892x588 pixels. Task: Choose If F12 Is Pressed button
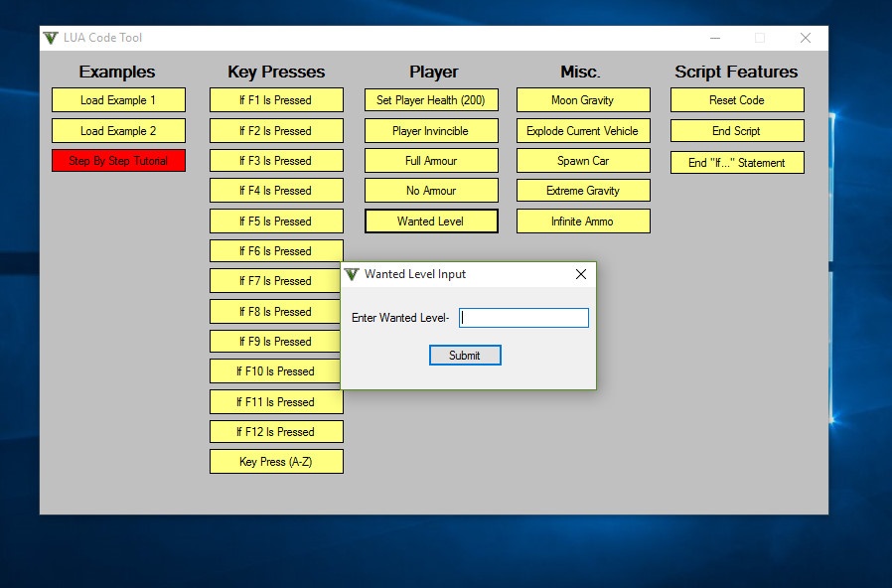click(x=276, y=432)
